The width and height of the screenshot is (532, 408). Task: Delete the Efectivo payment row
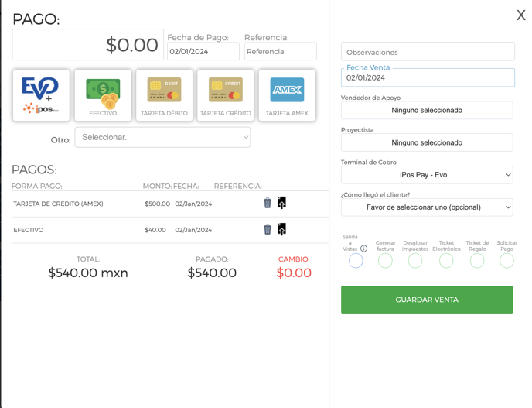tap(268, 229)
